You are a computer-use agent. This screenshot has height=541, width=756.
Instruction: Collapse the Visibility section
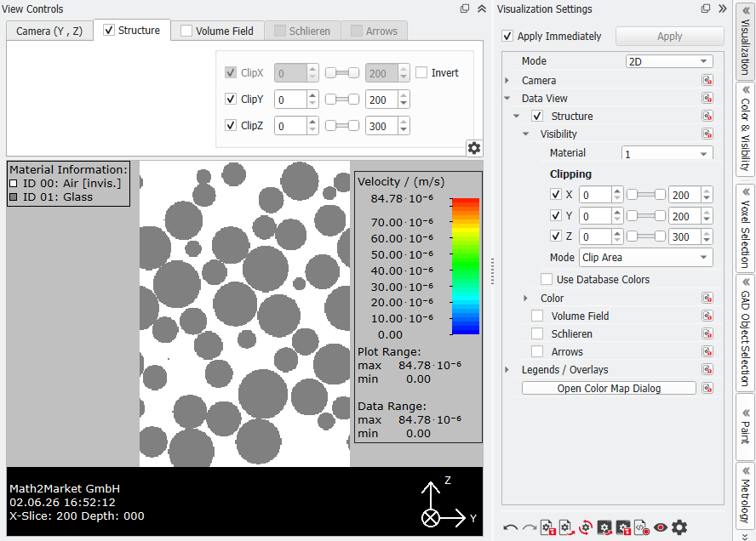(526, 134)
